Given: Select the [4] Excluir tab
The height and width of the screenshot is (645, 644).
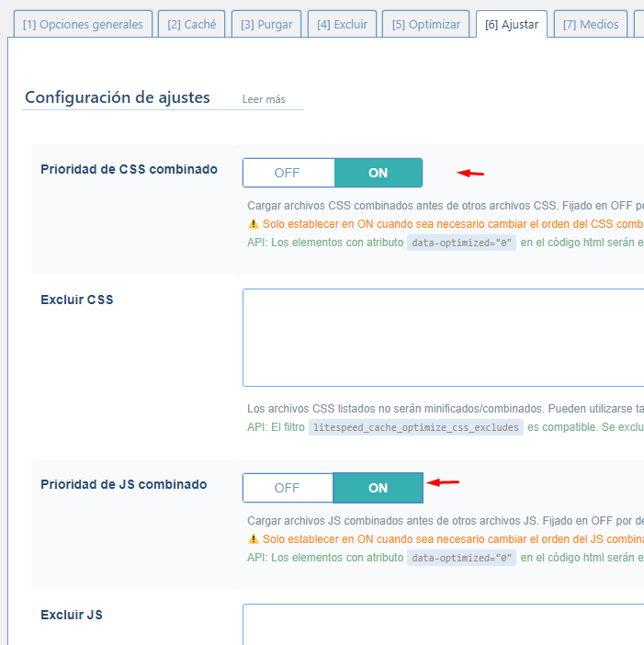Looking at the screenshot, I should 341,25.
